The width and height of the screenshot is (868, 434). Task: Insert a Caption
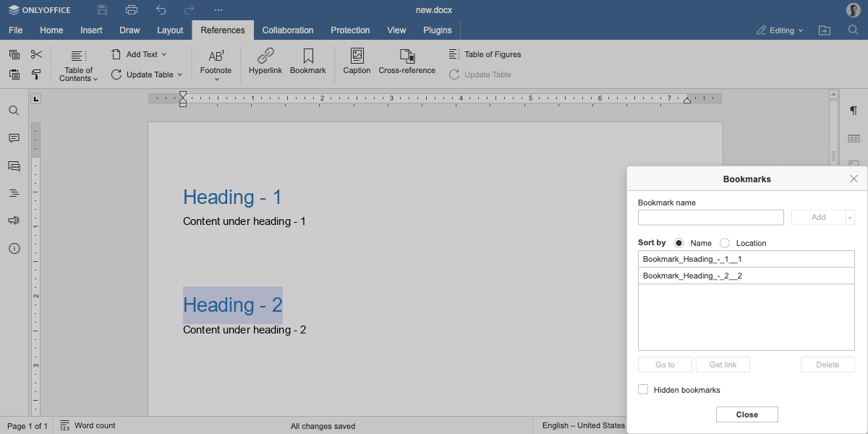pyautogui.click(x=357, y=61)
